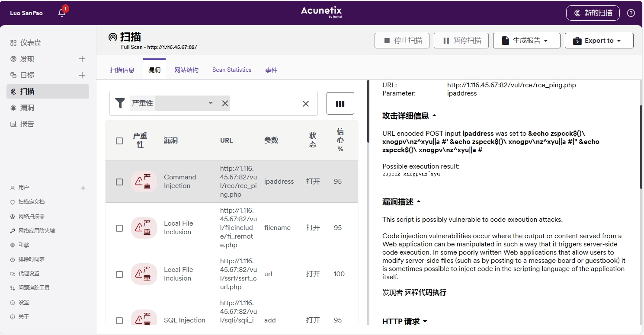The height and width of the screenshot is (335, 644).
Task: Click the 发现 discovery icon in sidebar
Action: point(13,59)
